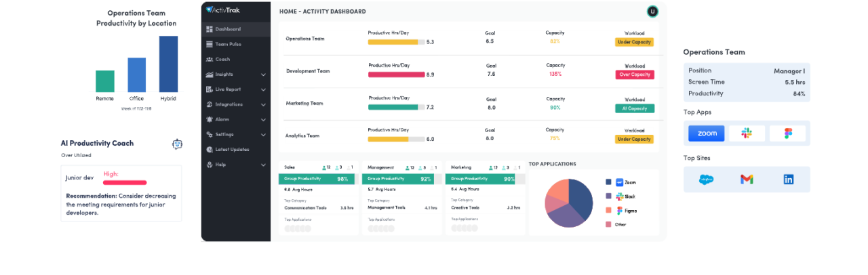Click Operations Team Under Capacity badge
Screen dimensions: 868x275
[635, 42]
